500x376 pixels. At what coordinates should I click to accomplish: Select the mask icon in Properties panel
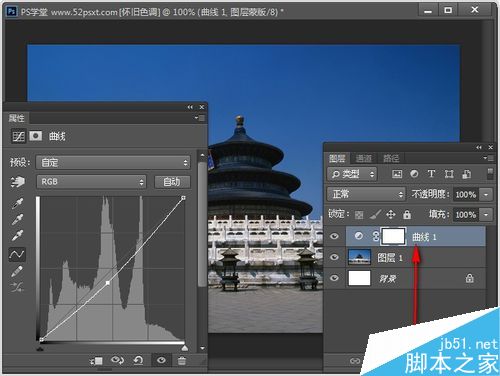(x=35, y=136)
